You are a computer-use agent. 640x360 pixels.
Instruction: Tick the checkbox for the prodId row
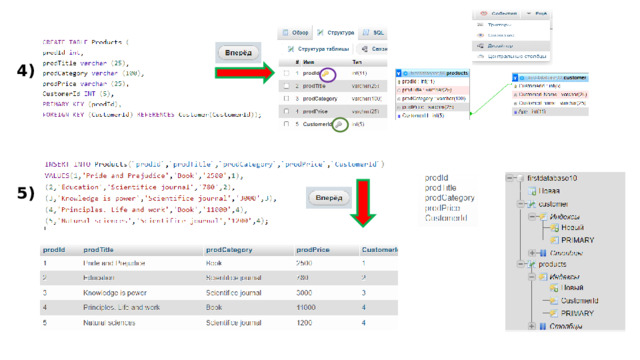click(x=287, y=73)
